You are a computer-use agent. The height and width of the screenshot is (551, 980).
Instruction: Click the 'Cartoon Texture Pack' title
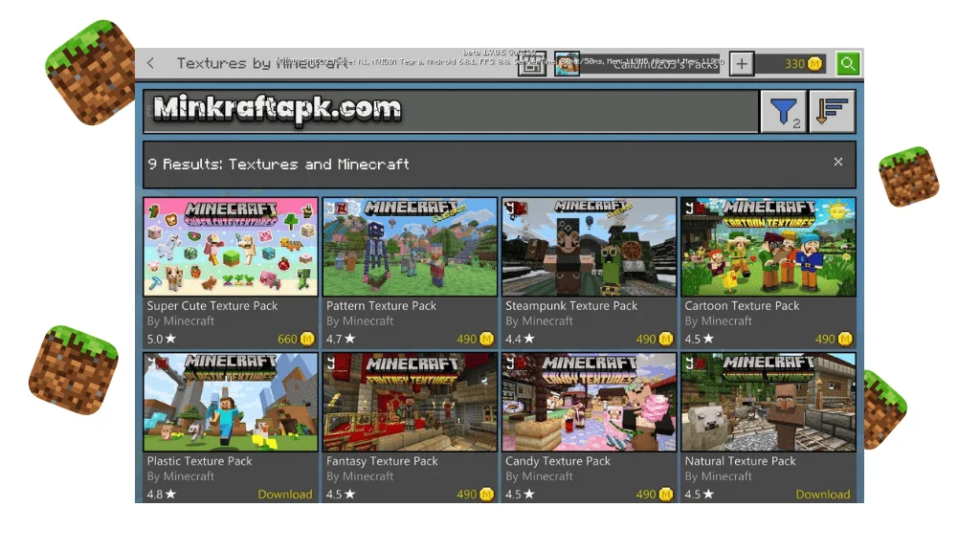742,305
